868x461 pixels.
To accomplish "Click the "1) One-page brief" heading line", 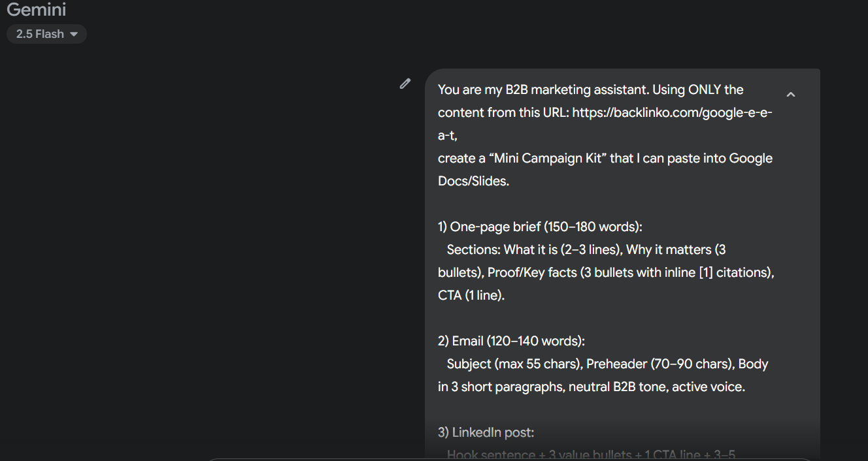I will click(x=540, y=227).
